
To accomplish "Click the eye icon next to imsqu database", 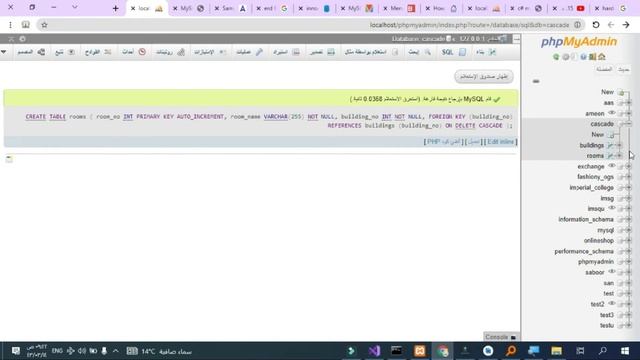I will [611, 208].
